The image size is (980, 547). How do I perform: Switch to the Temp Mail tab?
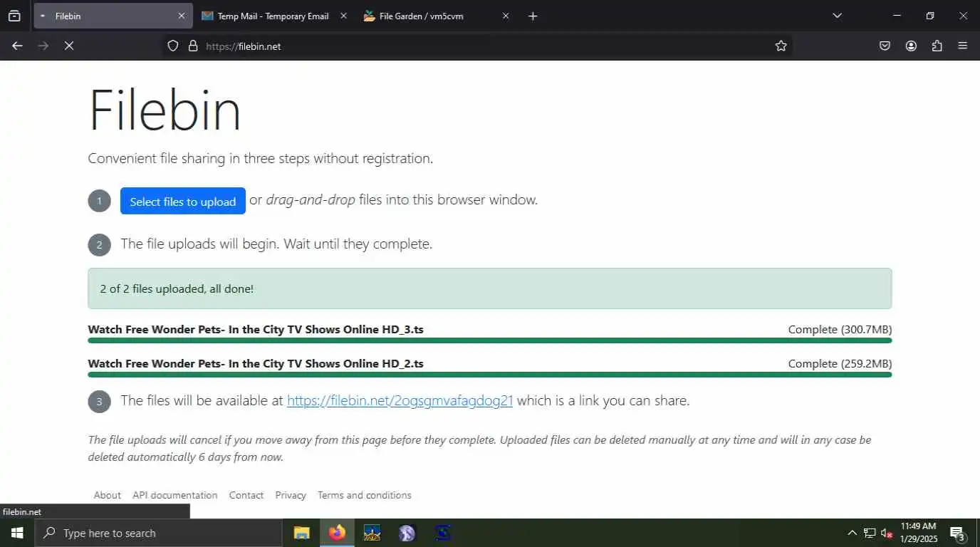274,16
